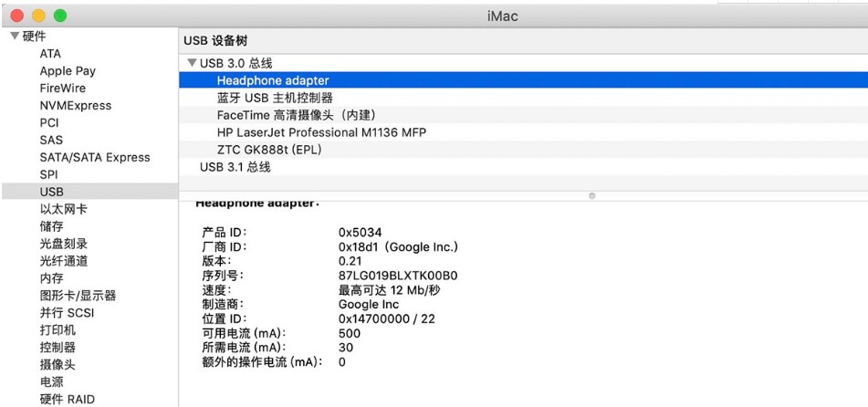Collapse the USB 3.0 总线 tree

(192, 64)
